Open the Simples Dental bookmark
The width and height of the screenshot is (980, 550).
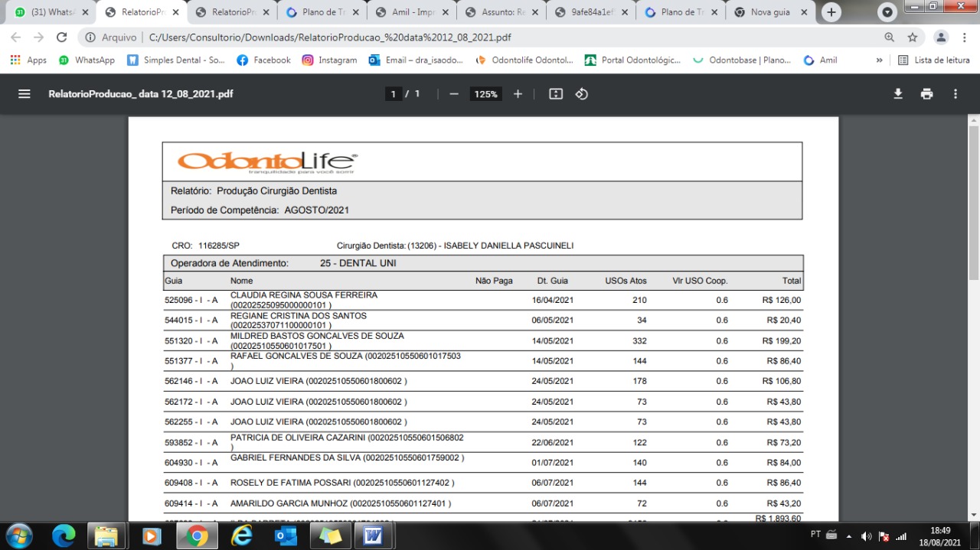(176, 60)
